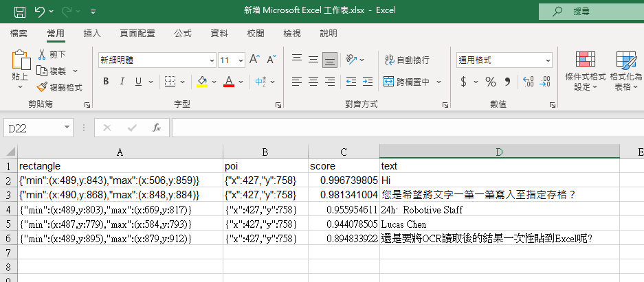Click the decrease decimal icon
Image resolution: width=644 pixels, height=282 pixels.
pyautogui.click(x=544, y=82)
